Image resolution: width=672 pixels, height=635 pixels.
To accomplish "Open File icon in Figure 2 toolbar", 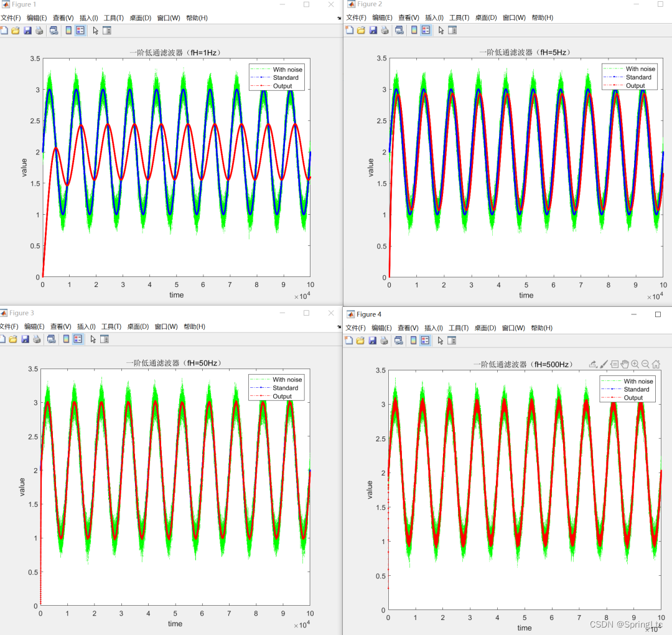I will point(361,30).
